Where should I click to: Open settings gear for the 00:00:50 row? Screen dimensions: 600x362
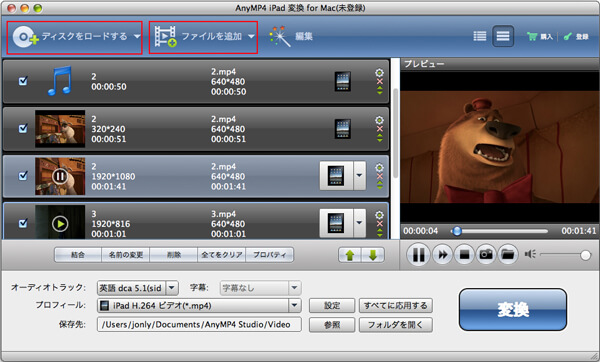(x=379, y=73)
